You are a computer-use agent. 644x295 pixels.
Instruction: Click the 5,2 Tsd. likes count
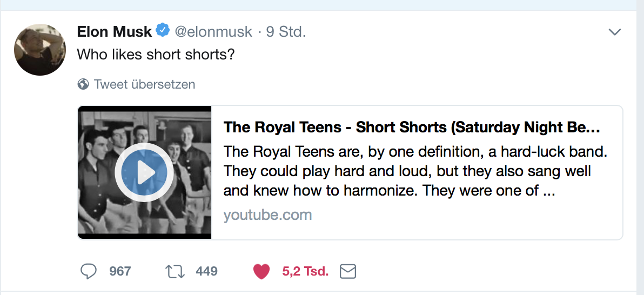pyautogui.click(x=305, y=271)
